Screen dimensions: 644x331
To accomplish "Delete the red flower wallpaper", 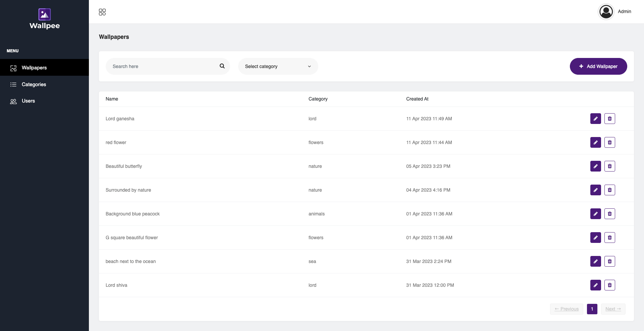I will click(609, 142).
